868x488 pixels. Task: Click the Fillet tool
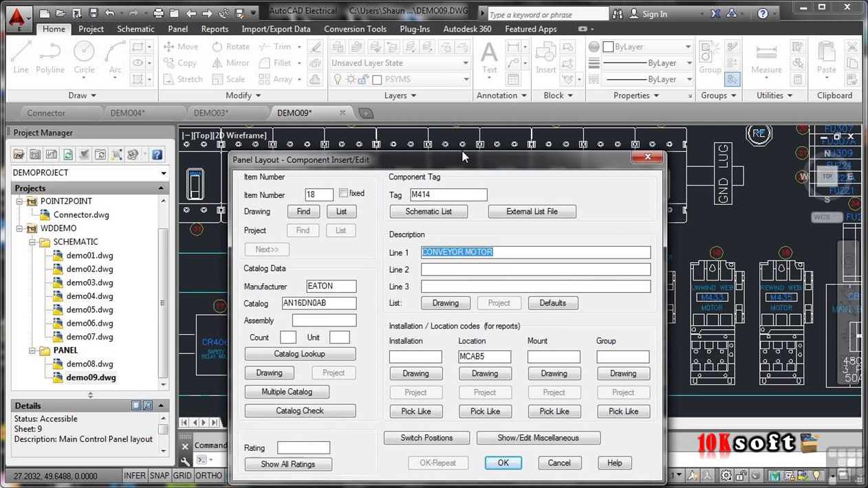(275, 63)
